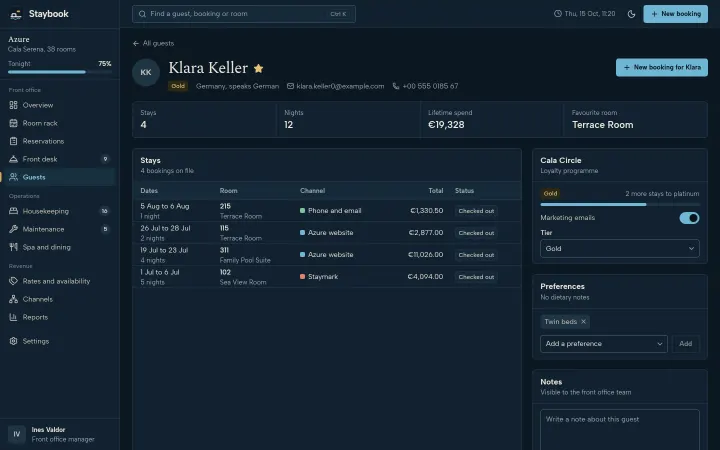Open Maintenance in the sidebar
This screenshot has width=720, height=450.
58,229
